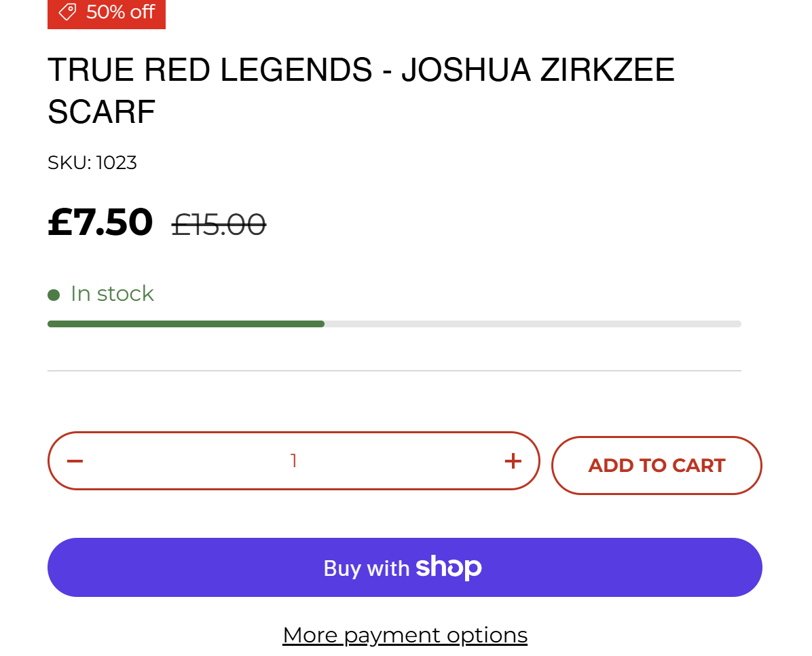Click the Shop logo in the purple button
The height and width of the screenshot is (656, 812).
[x=449, y=568]
